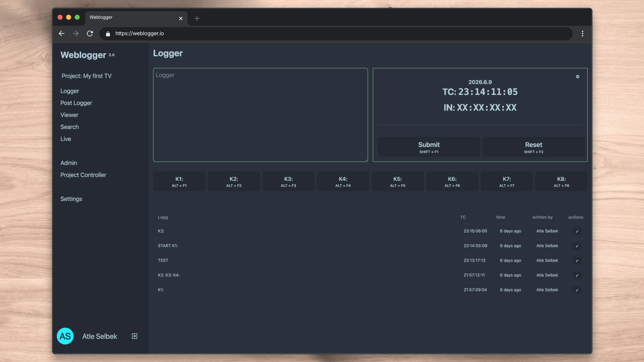Click the actions column header
Image resolution: width=644 pixels, height=362 pixels.
click(576, 217)
